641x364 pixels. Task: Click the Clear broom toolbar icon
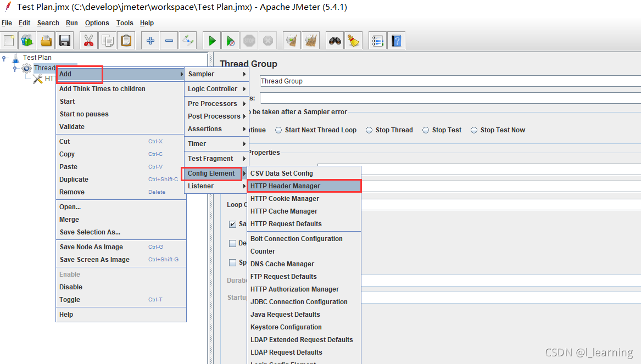tap(292, 41)
